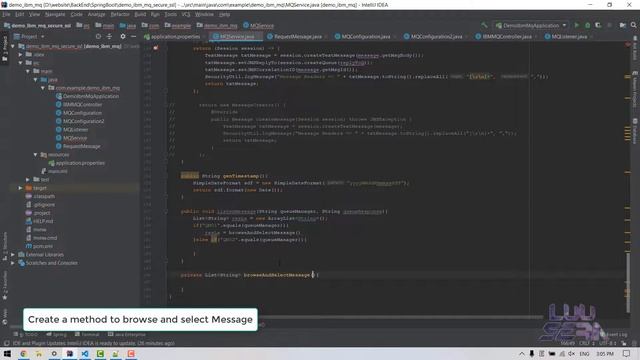Start debugging with the bug icon

587,25
